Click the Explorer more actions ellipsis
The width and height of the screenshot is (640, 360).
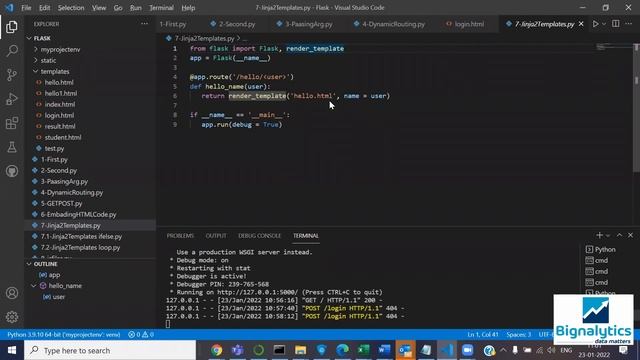click(x=144, y=24)
